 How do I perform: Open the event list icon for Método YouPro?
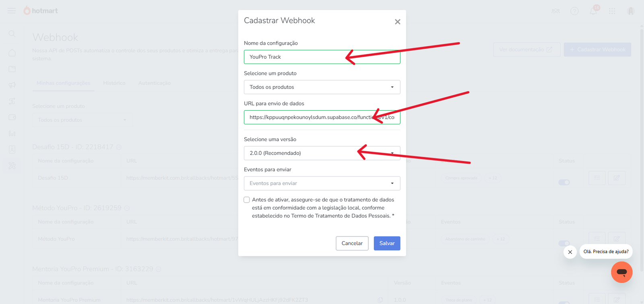pos(597,238)
